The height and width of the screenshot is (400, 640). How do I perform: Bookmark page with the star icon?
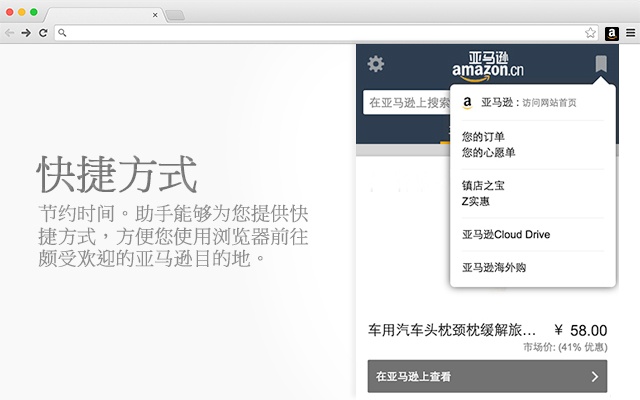tap(590, 33)
